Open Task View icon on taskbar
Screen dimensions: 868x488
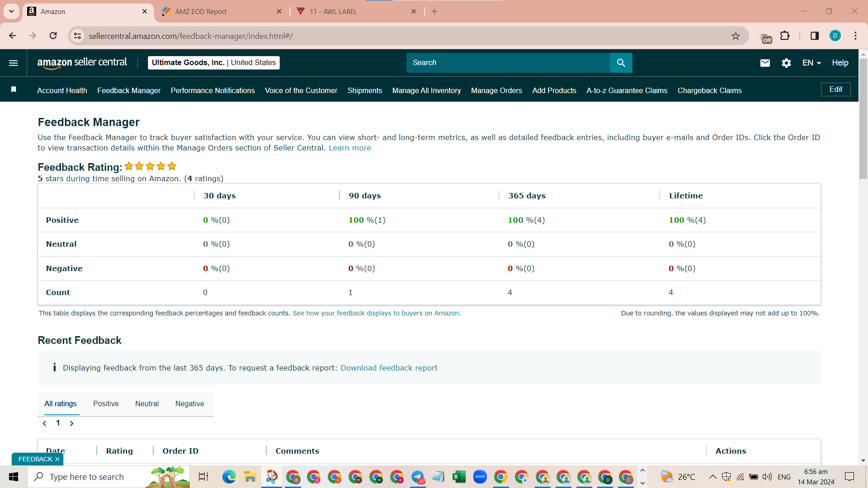203,477
